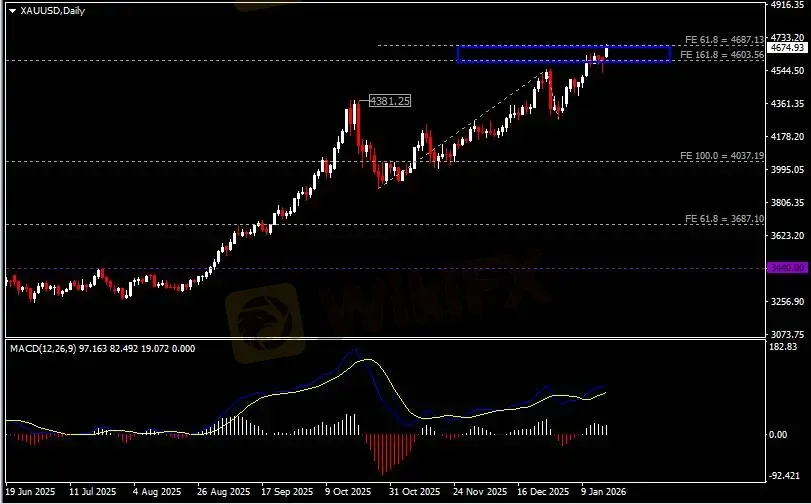Click the 3995.05 price axis value
The width and height of the screenshot is (811, 504).
click(787, 170)
